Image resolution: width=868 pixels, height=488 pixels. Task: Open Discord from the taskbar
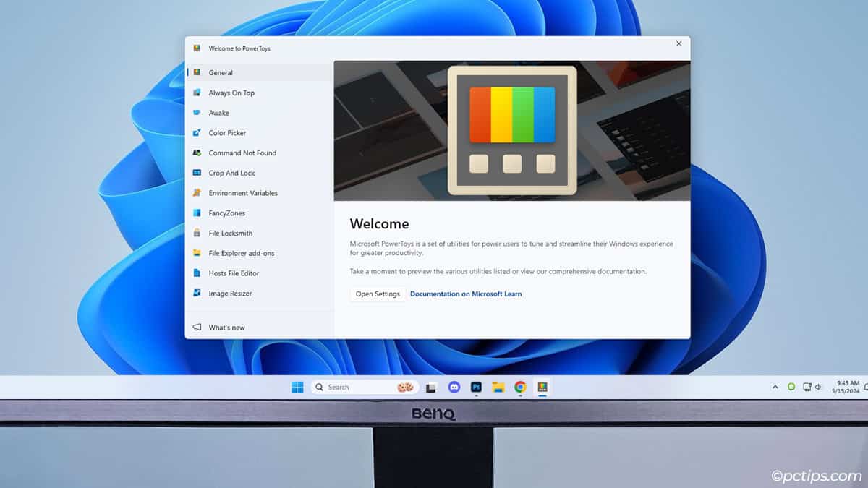point(454,388)
